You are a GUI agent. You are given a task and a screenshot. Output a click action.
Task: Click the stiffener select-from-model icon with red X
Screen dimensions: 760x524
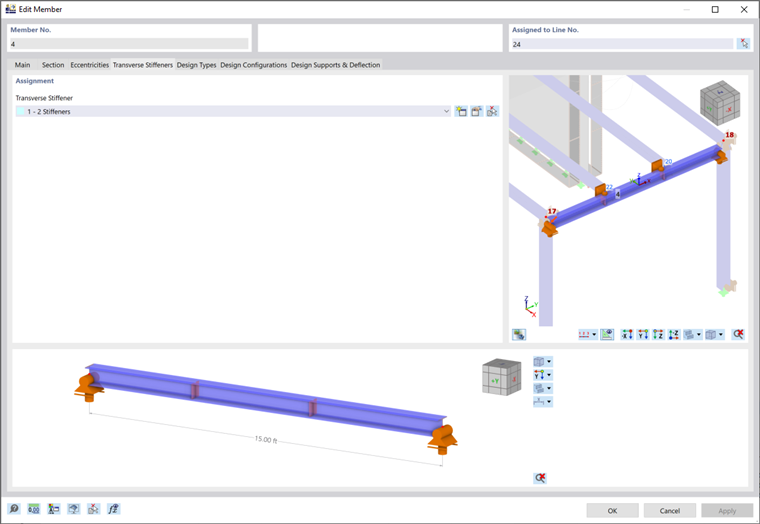point(492,111)
